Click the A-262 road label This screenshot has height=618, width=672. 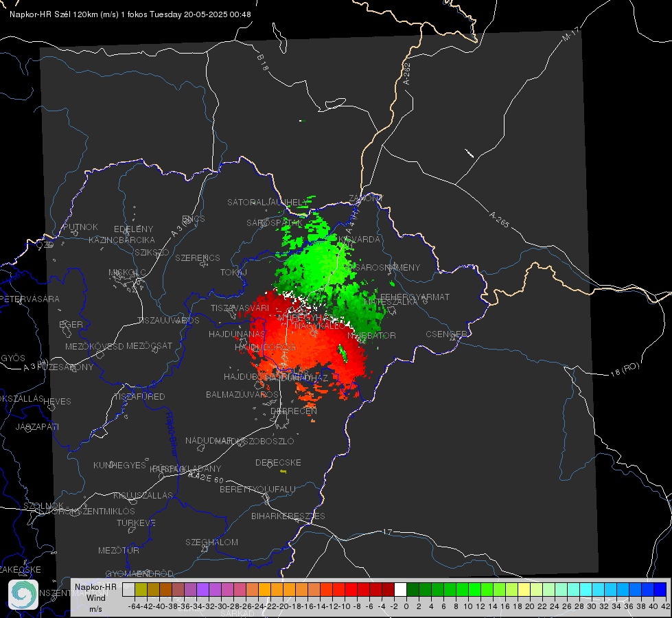(x=407, y=73)
